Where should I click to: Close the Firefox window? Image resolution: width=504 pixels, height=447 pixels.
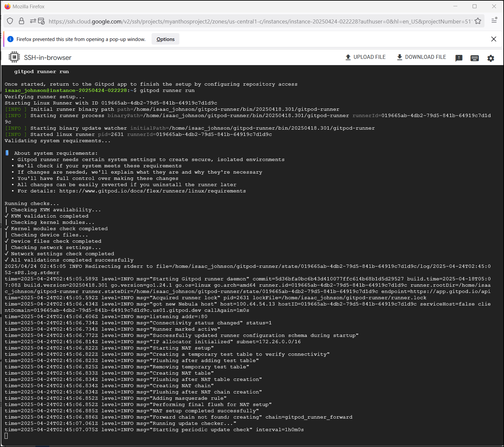tap(494, 6)
